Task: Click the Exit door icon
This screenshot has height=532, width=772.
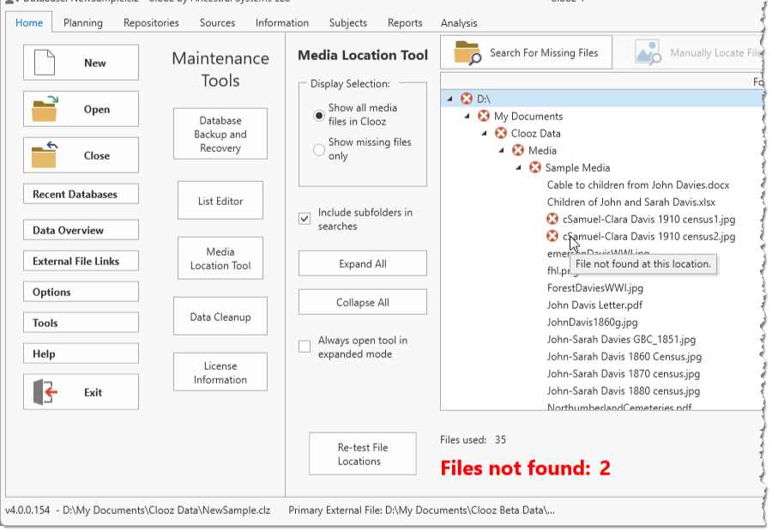Action: [x=45, y=392]
